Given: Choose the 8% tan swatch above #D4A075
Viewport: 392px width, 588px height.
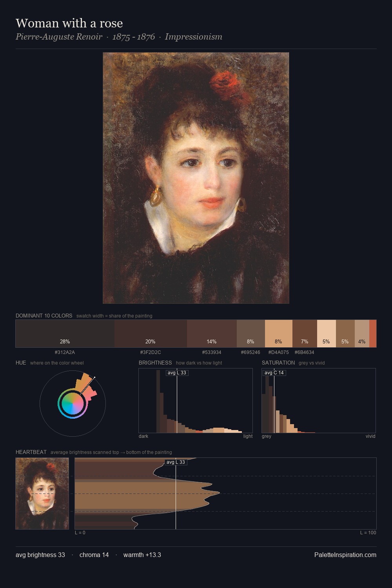Looking at the screenshot, I should pyautogui.click(x=279, y=334).
